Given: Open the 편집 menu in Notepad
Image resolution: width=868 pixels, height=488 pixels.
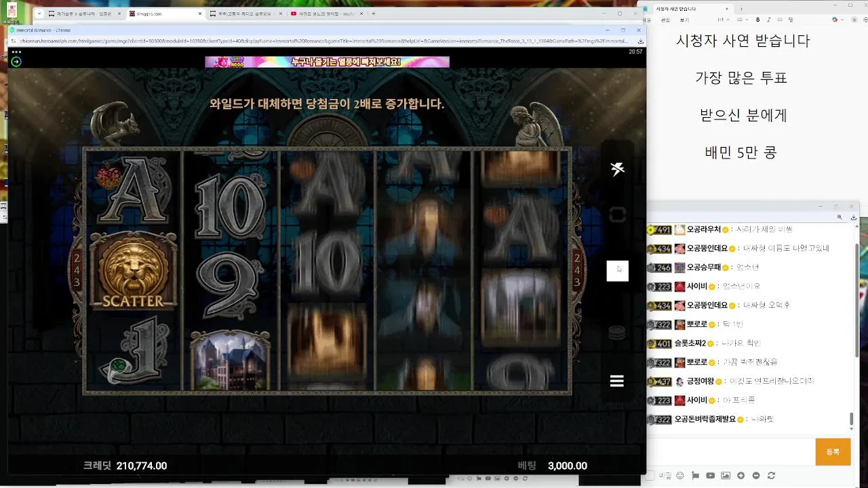Looking at the screenshot, I should pyautogui.click(x=665, y=20).
